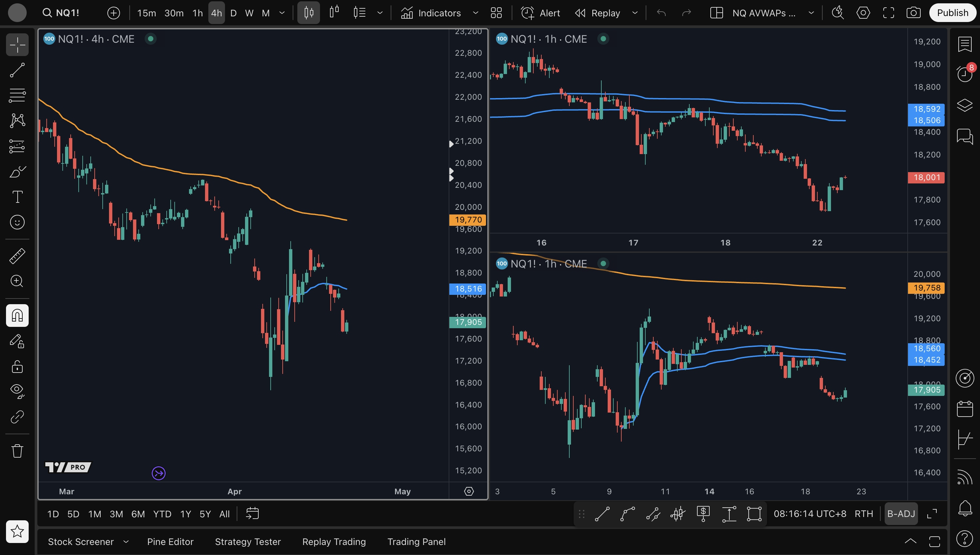
Task: Toggle the magnet mode button
Action: [x=17, y=316]
